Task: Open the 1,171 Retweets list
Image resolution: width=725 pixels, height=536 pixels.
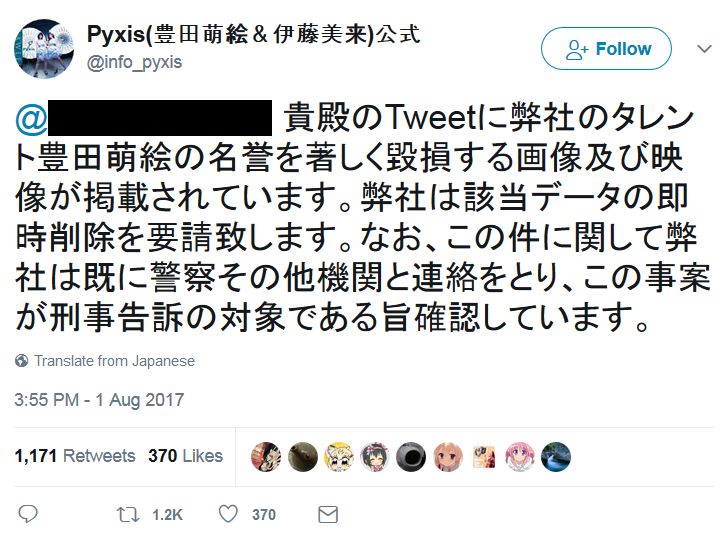Action: pos(75,456)
